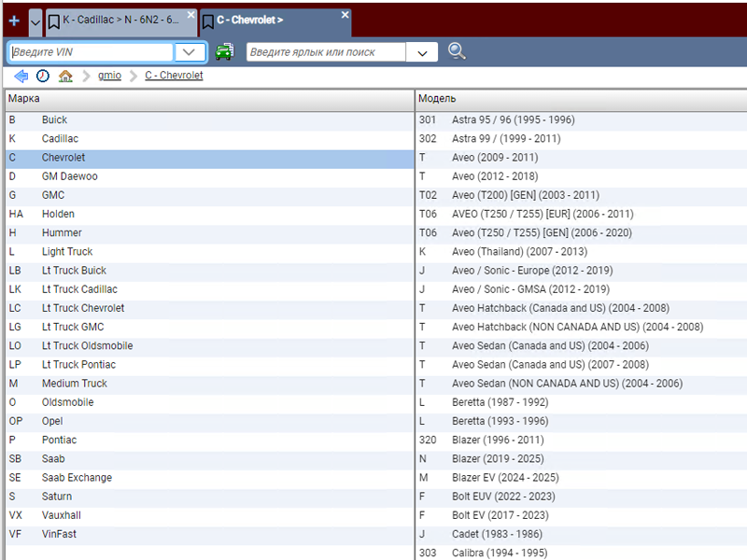Close the K - Cadillac tab
This screenshot has height=560, width=747.
click(191, 15)
